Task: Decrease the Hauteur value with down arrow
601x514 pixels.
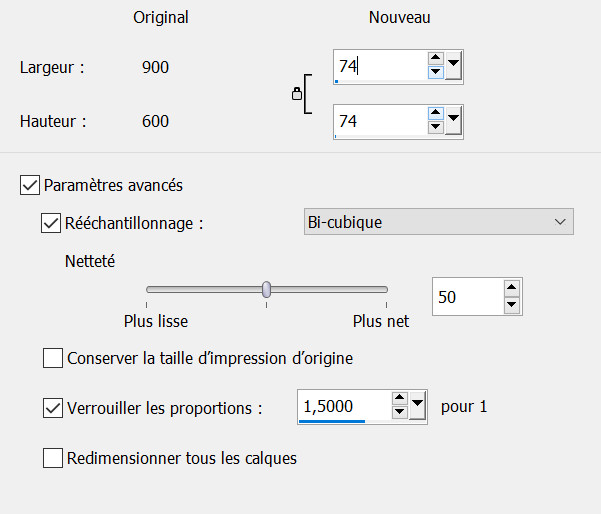Action: tap(435, 128)
